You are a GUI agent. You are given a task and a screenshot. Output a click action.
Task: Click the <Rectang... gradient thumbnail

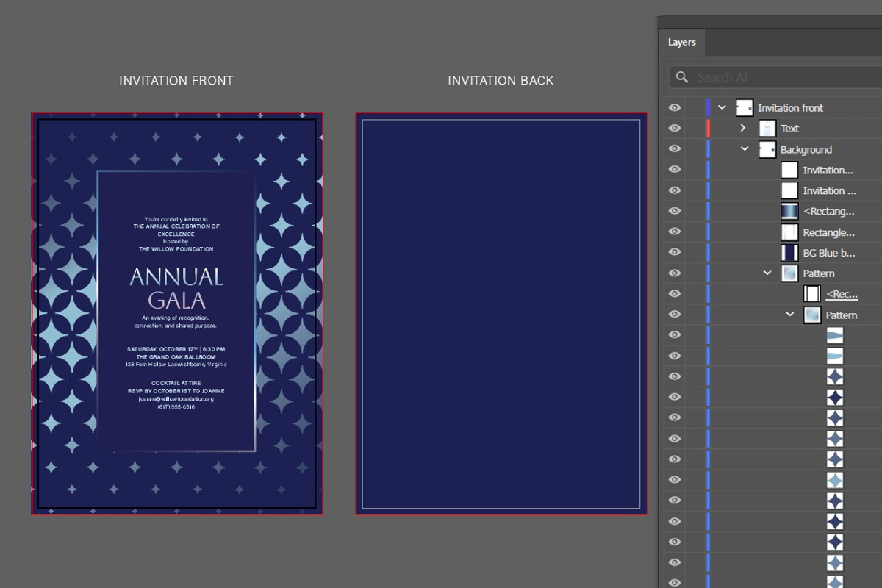789,211
